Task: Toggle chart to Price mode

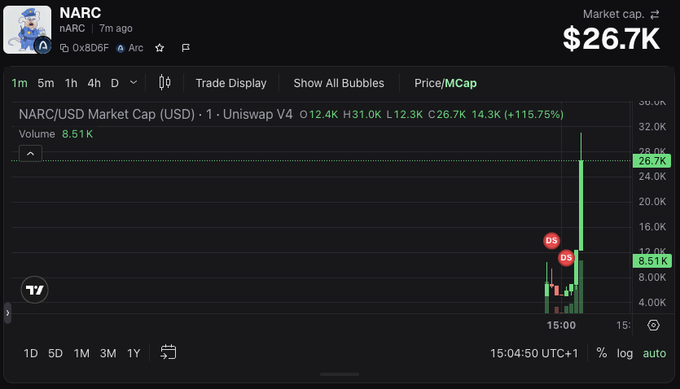Action: point(428,83)
